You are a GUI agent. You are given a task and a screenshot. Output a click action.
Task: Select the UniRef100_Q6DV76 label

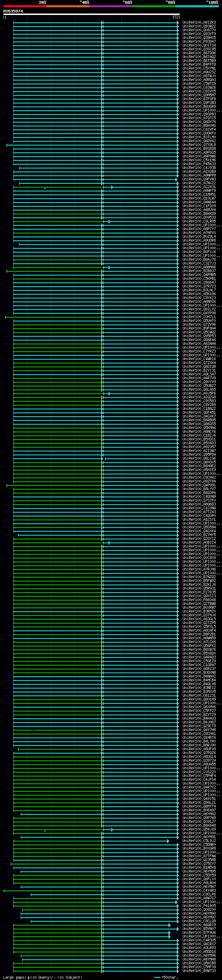199,122
